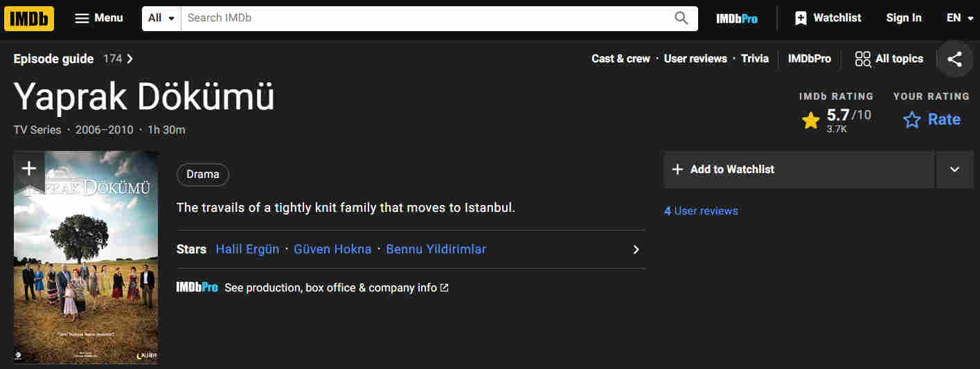The height and width of the screenshot is (369, 980).
Task: Open the hamburger Menu
Action: pyautogui.click(x=98, y=18)
